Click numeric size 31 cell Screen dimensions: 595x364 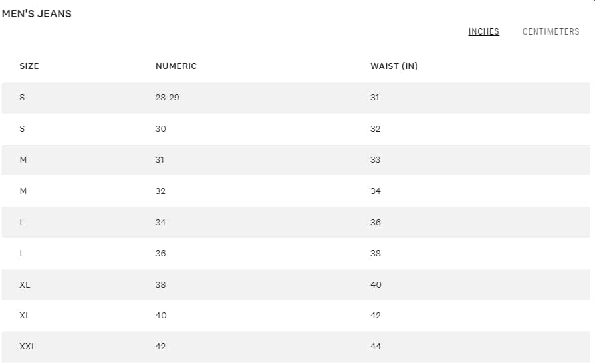point(160,160)
